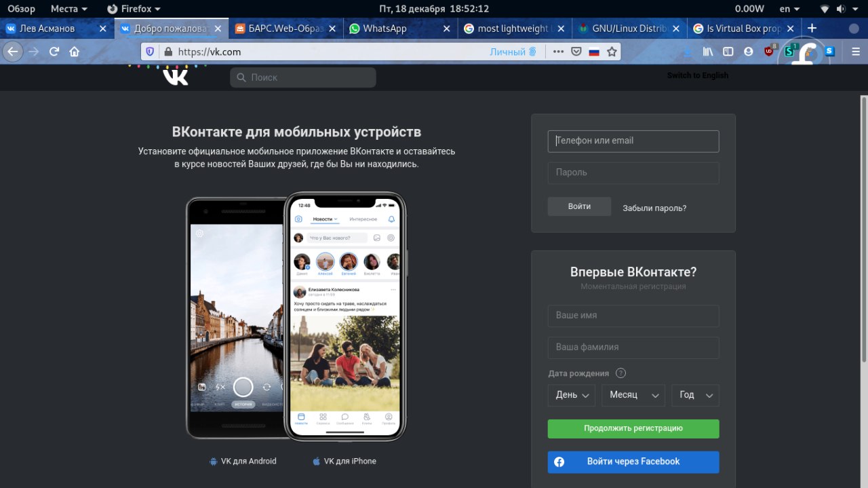Click the Switch to English link
The width and height of the screenshot is (868, 488).
coord(697,75)
